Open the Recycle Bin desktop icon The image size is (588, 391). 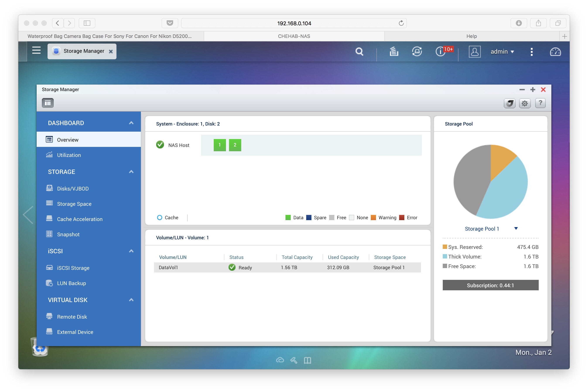tap(40, 347)
